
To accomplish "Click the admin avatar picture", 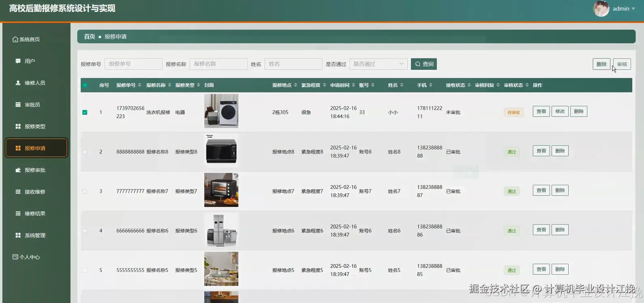I will coord(601,8).
